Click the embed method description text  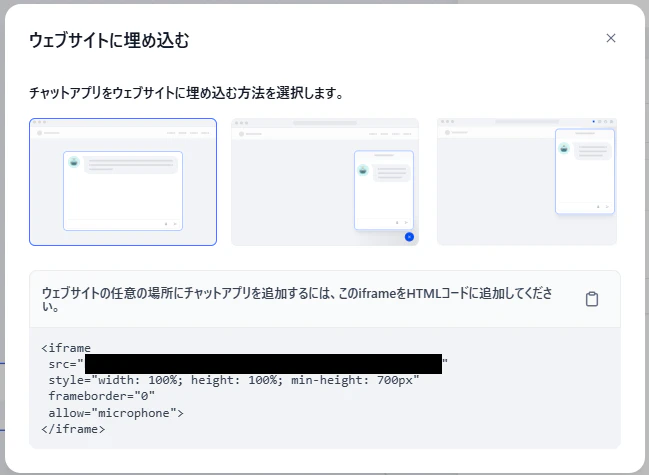pos(186,93)
